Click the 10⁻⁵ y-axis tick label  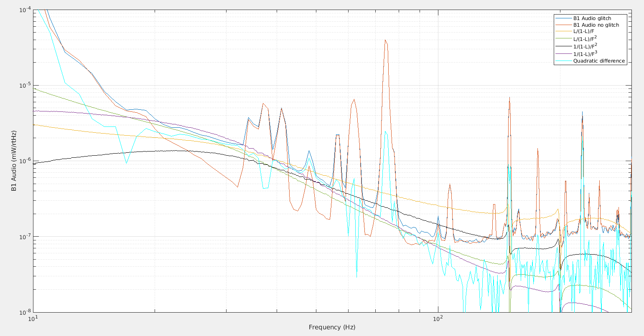tap(25, 85)
